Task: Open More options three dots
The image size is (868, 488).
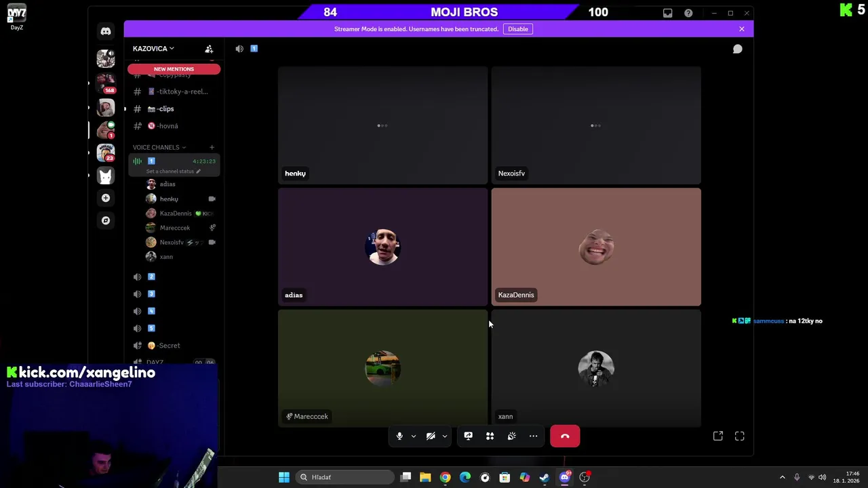Action: pyautogui.click(x=534, y=436)
